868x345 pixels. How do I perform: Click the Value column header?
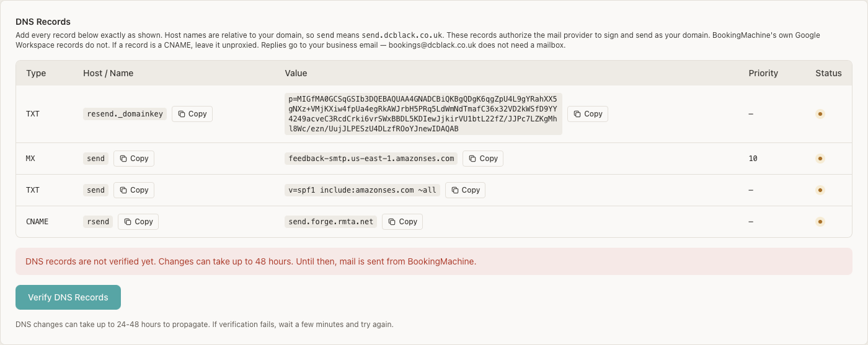pos(296,73)
